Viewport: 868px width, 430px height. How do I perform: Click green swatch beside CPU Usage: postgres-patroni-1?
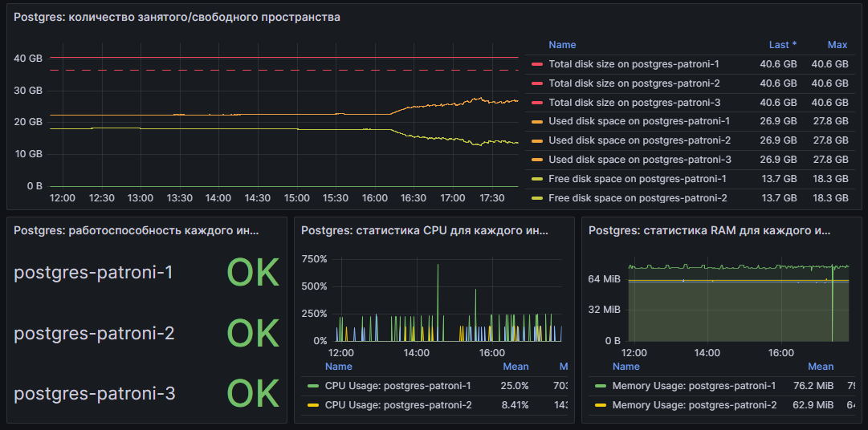313,387
